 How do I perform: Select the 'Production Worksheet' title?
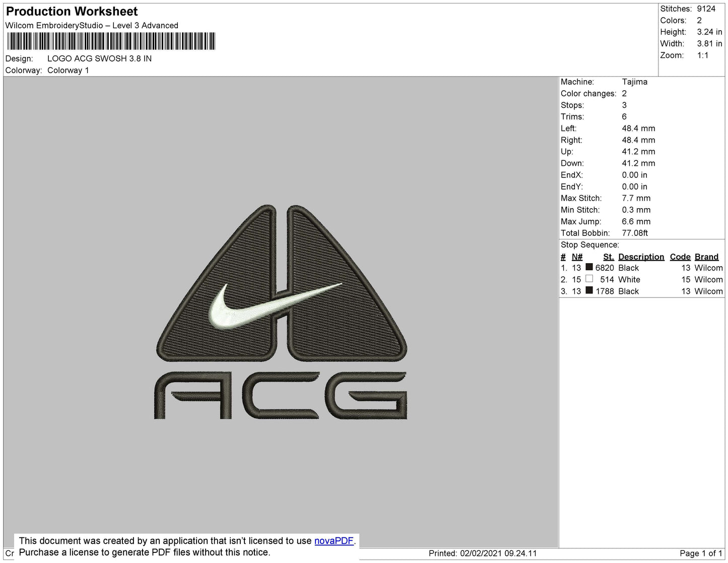(x=72, y=11)
